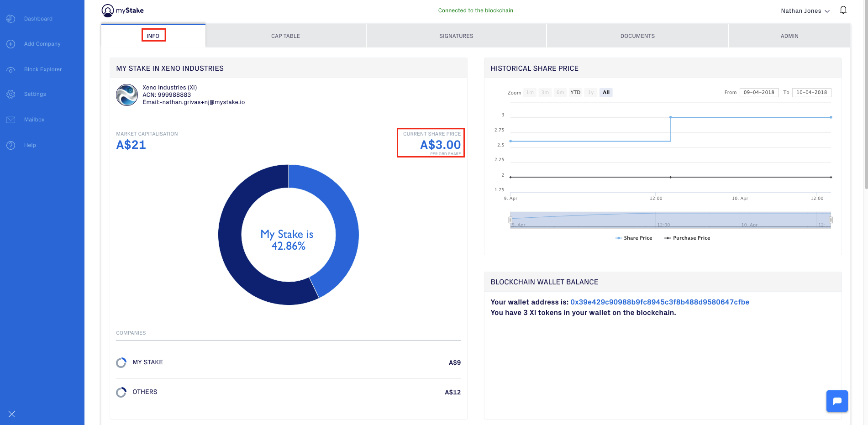Open Block Explorer eye icon

[11, 69]
